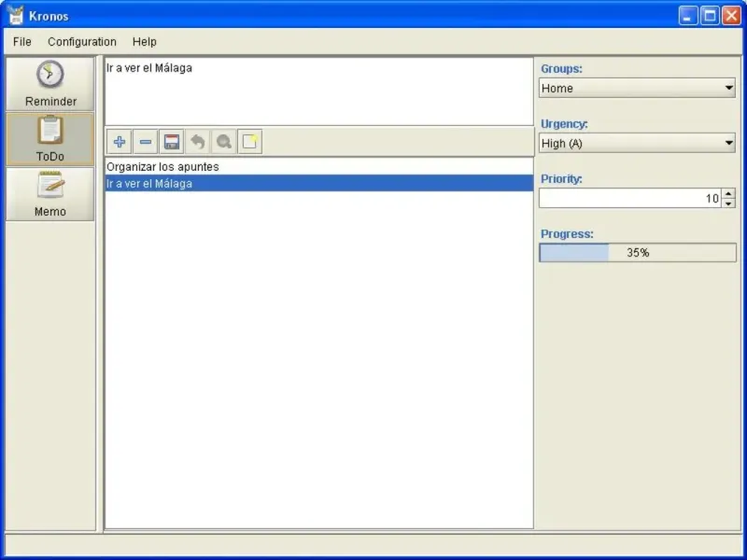The width and height of the screenshot is (747, 560).
Task: Open the Configuration menu
Action: coord(82,42)
